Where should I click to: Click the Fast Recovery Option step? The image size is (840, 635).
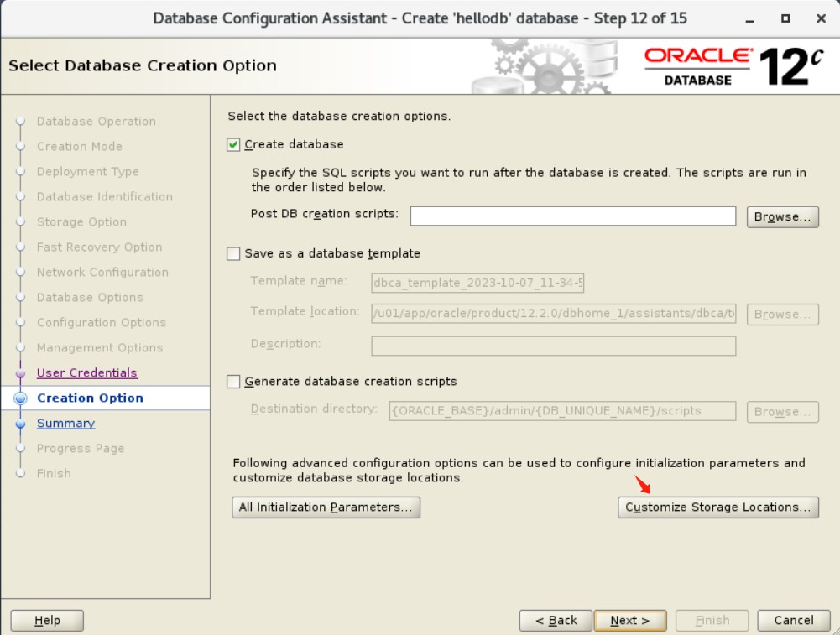pos(99,247)
